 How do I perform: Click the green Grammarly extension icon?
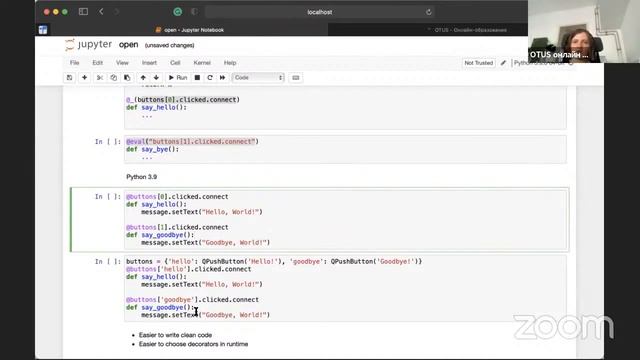[178, 12]
